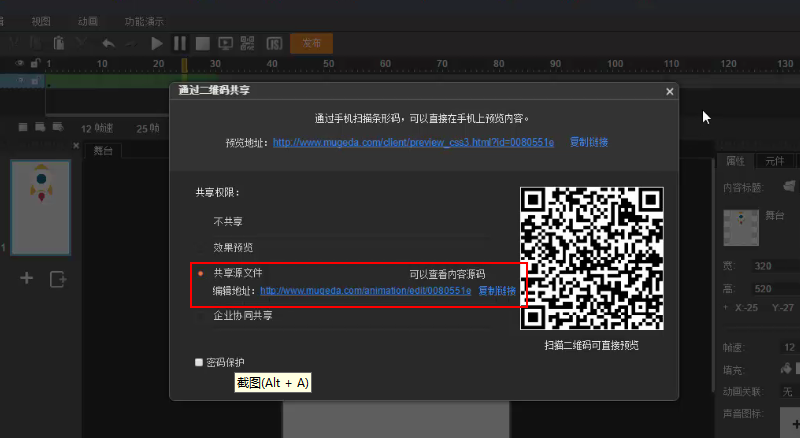The height and width of the screenshot is (438, 800).
Task: Click the Y:-27 coordinate text
Action: (x=783, y=308)
